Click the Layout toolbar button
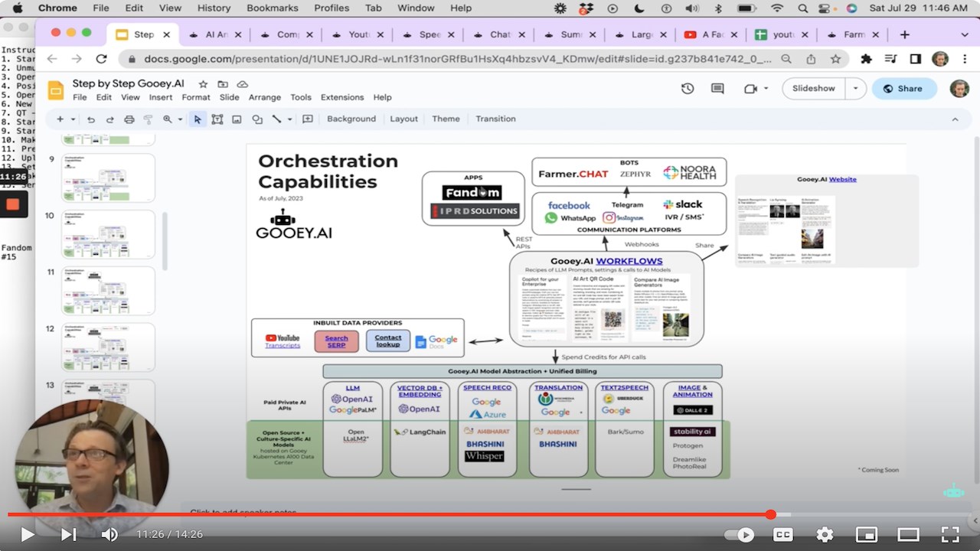The width and height of the screenshot is (980, 551). [x=403, y=119]
